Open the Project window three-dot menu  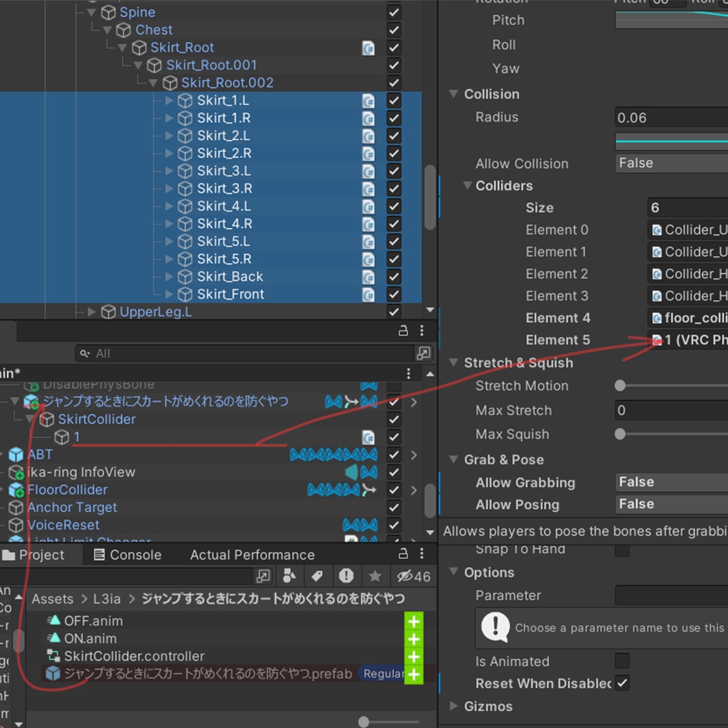pos(422,553)
